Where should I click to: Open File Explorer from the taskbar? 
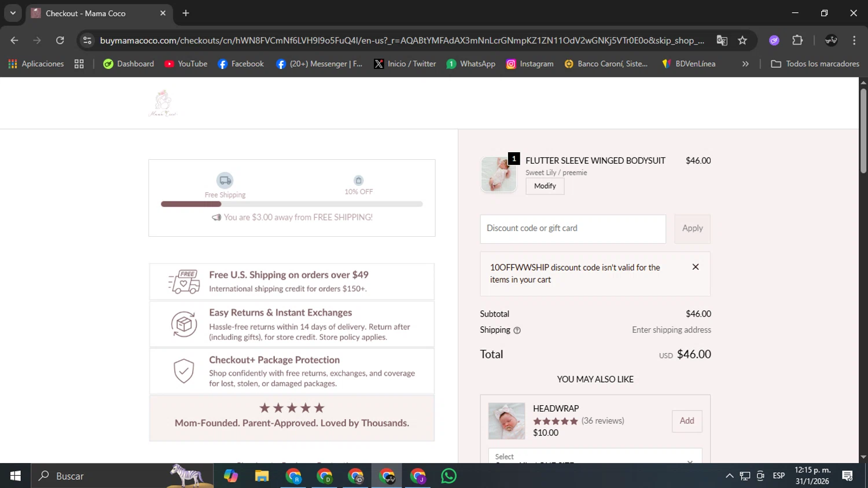coord(262,476)
